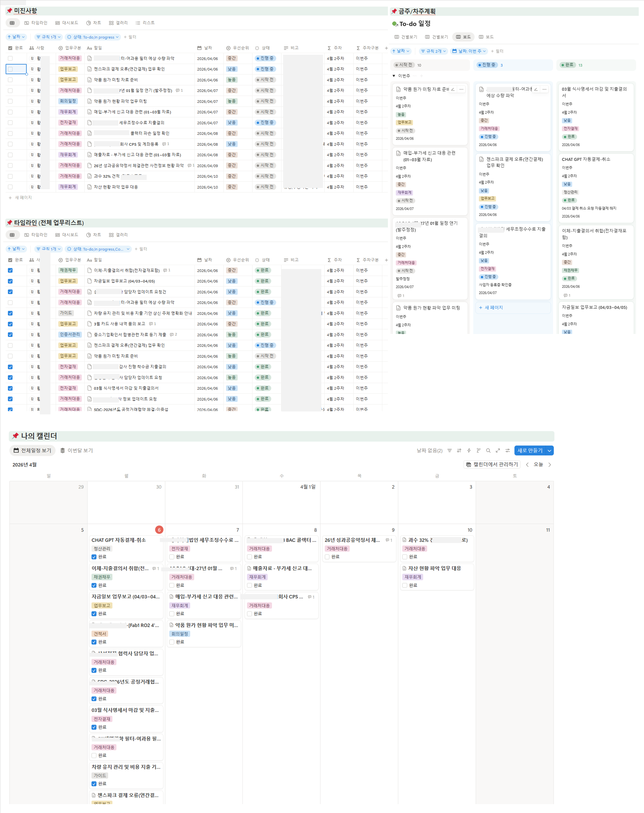Screen dimensions: 644x813
Task: Collapse the 이번주 group triangle
Action: point(394,76)
